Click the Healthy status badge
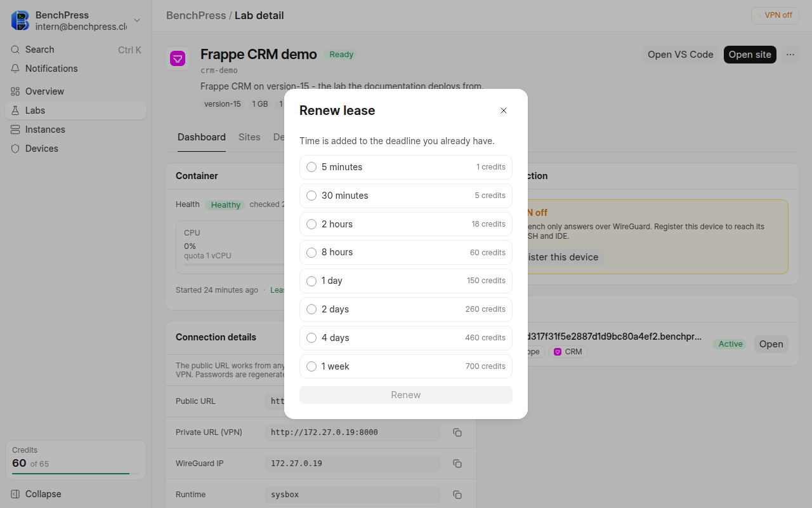 (x=225, y=205)
